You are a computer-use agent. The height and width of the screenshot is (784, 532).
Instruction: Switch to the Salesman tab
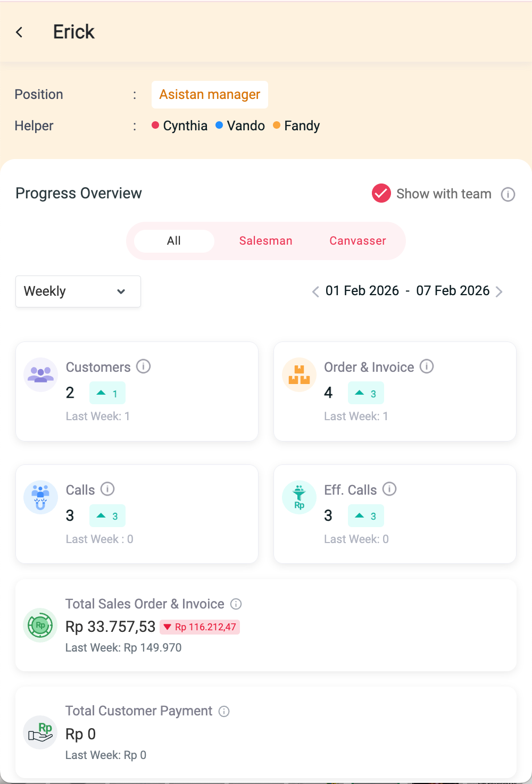[265, 241]
